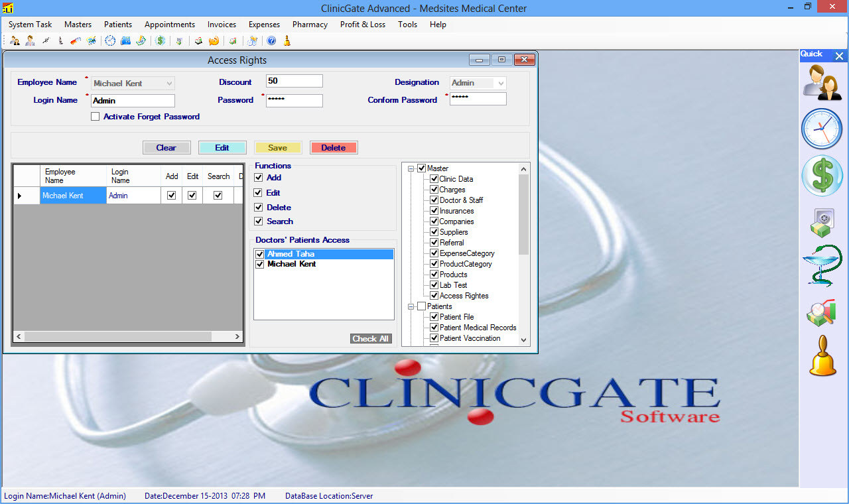Click the Save button
Viewport: 849px width, 504px height.
278,148
